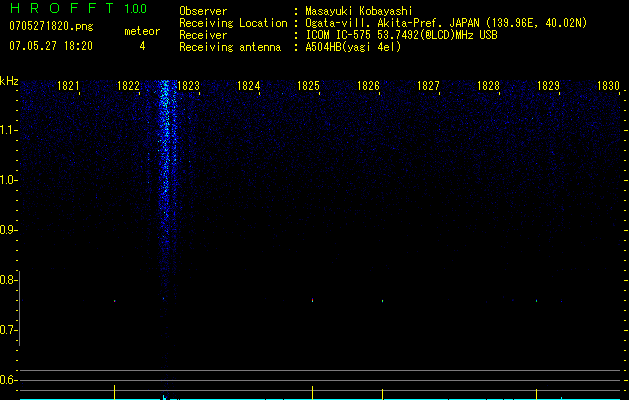Image resolution: width=629 pixels, height=400 pixels.
Task: Click the ICOM IC-575 receiver text
Action: (x=401, y=35)
